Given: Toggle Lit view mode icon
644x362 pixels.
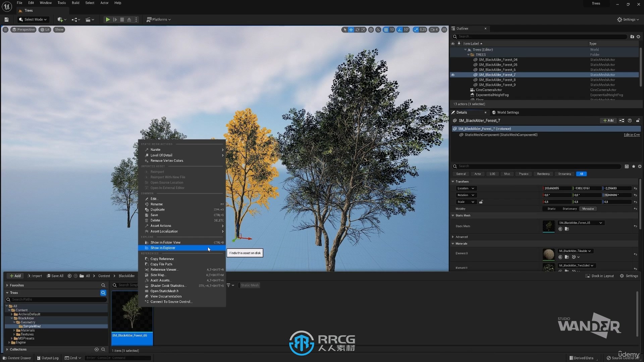Looking at the screenshot, I should pos(46,29).
